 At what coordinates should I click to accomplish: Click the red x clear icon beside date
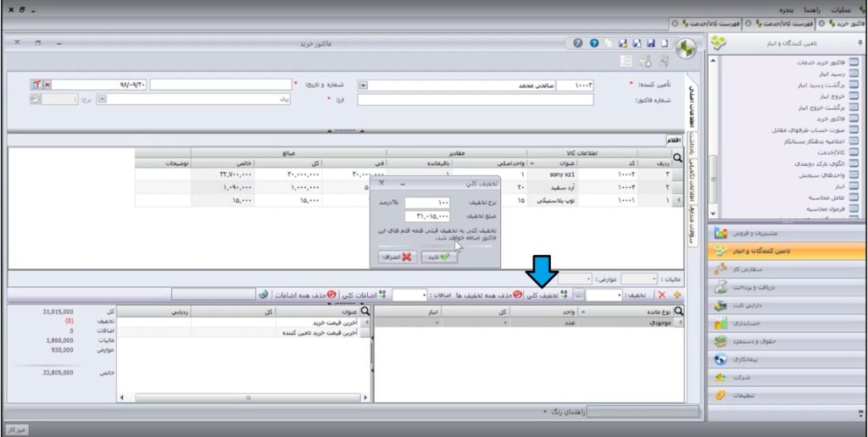pyautogui.click(x=47, y=85)
